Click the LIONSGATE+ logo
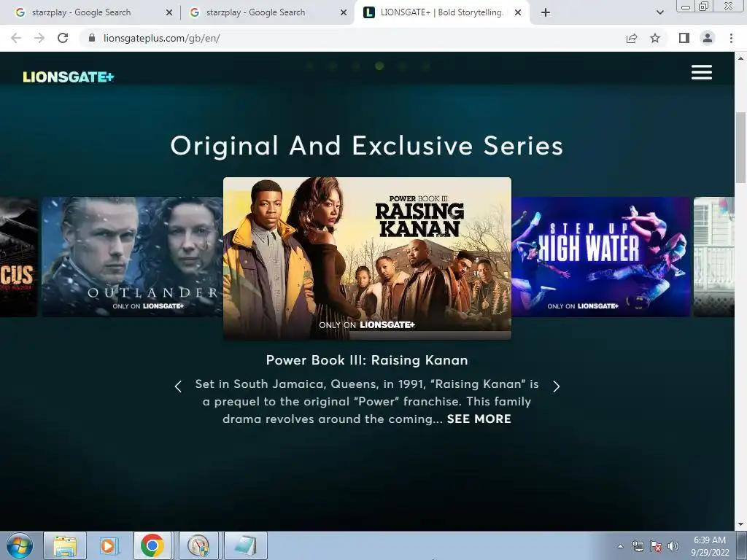 click(x=69, y=77)
